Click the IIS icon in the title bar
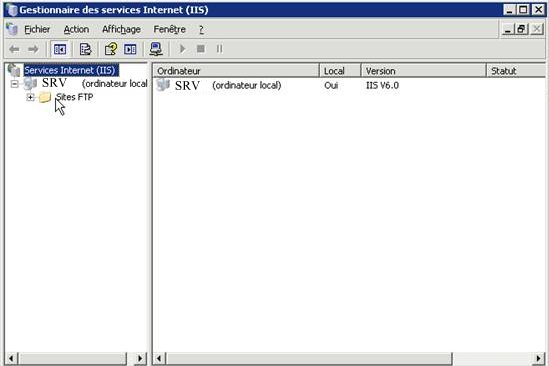This screenshot has height=366, width=549. click(x=12, y=10)
